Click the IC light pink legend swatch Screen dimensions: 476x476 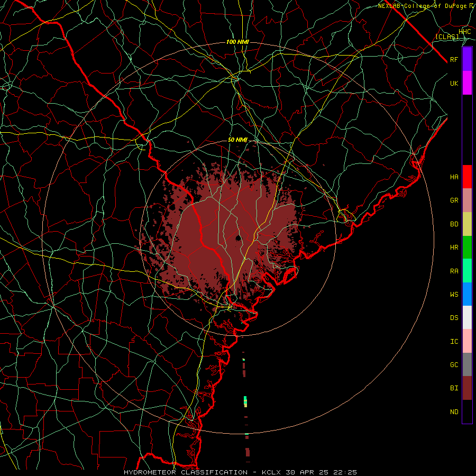coord(467,341)
